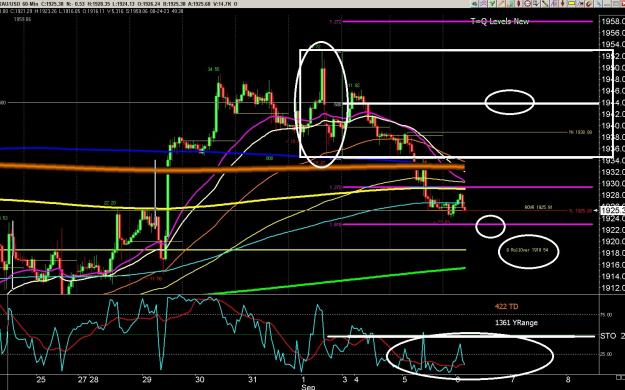The width and height of the screenshot is (625, 390).
Task: Click the purple bars toolbar icon
Action: coord(553,4)
